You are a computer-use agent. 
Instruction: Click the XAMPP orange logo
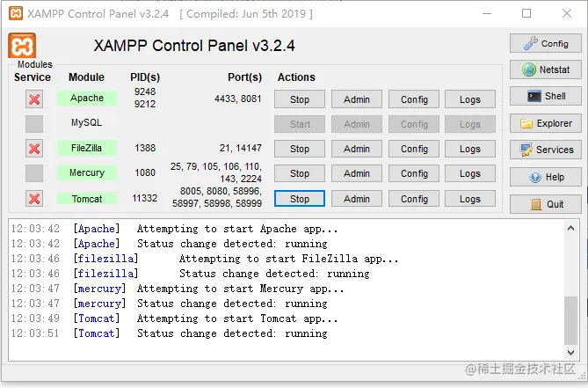click(22, 46)
